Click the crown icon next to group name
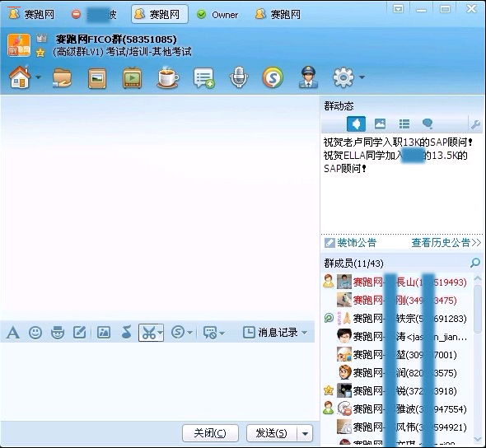This screenshot has width=486, height=448. pos(41,39)
